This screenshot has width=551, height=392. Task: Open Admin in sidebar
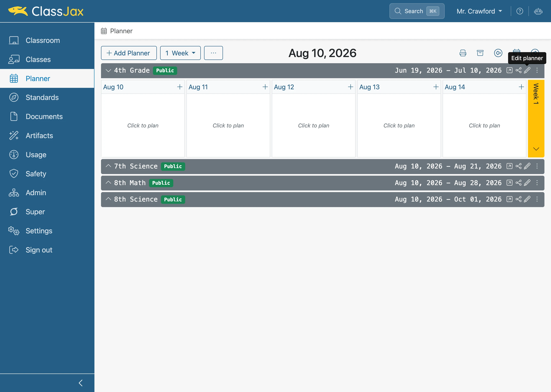[x=47, y=193]
